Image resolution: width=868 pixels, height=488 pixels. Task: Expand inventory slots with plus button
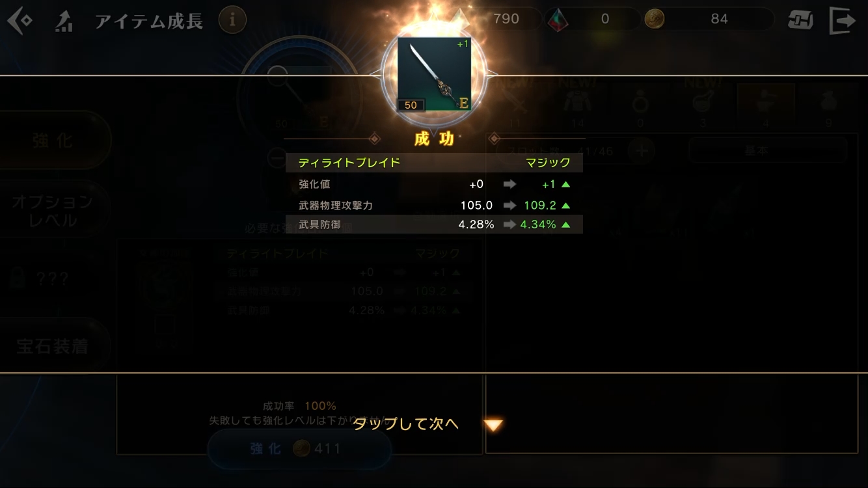click(641, 150)
